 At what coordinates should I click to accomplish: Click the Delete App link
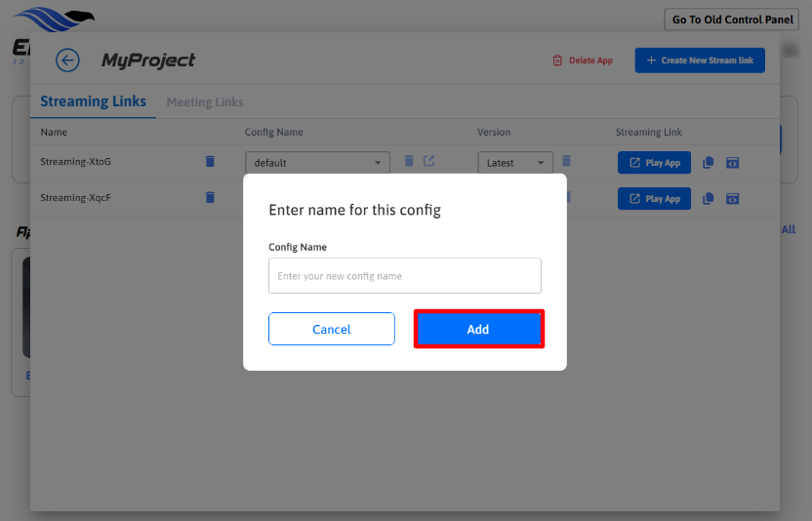[x=583, y=60]
